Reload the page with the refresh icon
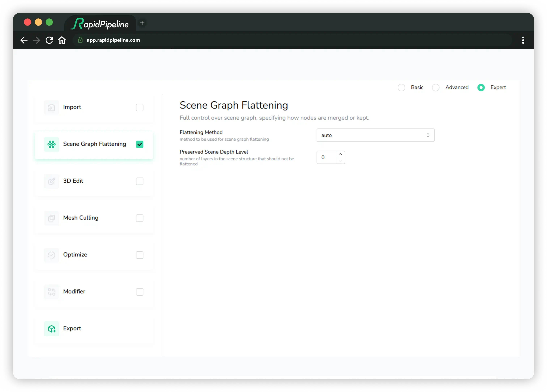Image resolution: width=547 pixels, height=392 pixels. point(49,40)
